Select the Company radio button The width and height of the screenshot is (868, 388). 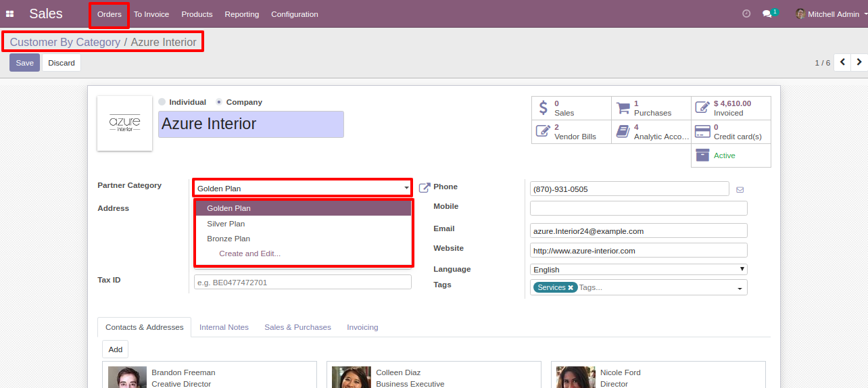[x=219, y=102]
